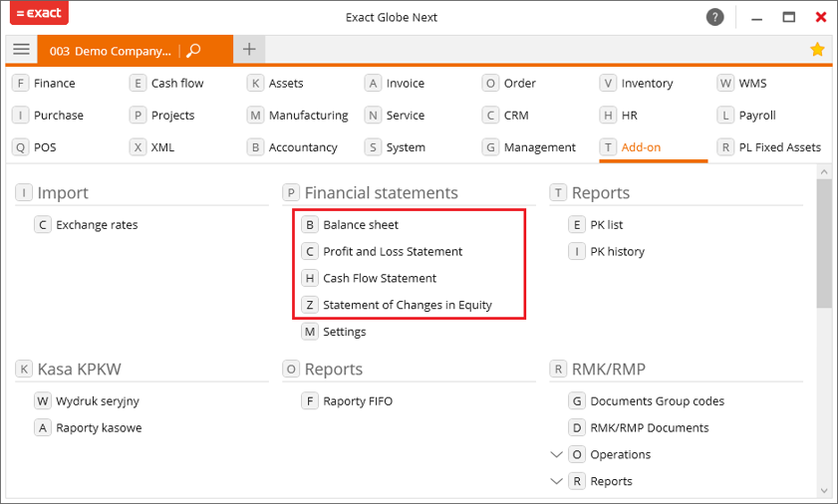Open Wydruk seryjny under Kasa KPKW

87,400
